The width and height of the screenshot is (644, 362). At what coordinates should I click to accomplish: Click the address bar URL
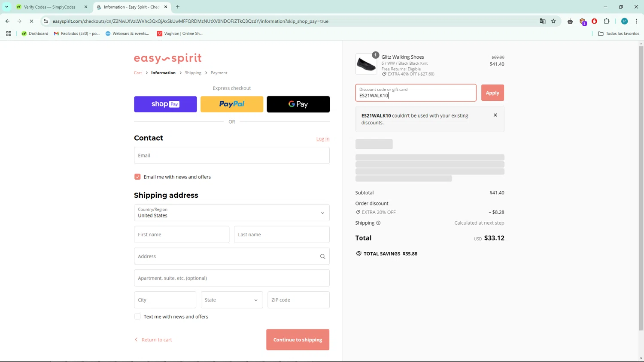[190, 21]
